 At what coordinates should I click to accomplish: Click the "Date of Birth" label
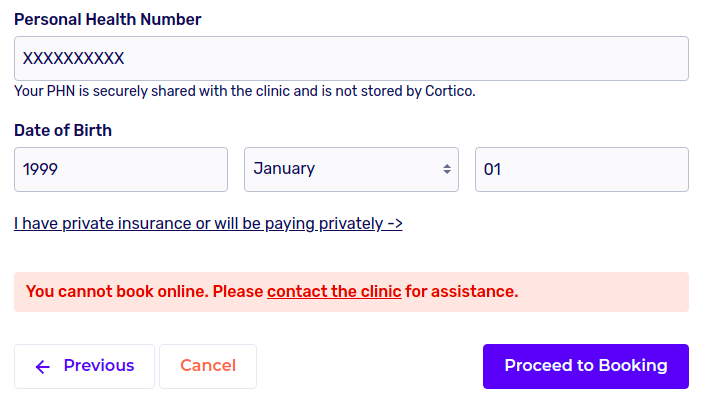point(63,131)
